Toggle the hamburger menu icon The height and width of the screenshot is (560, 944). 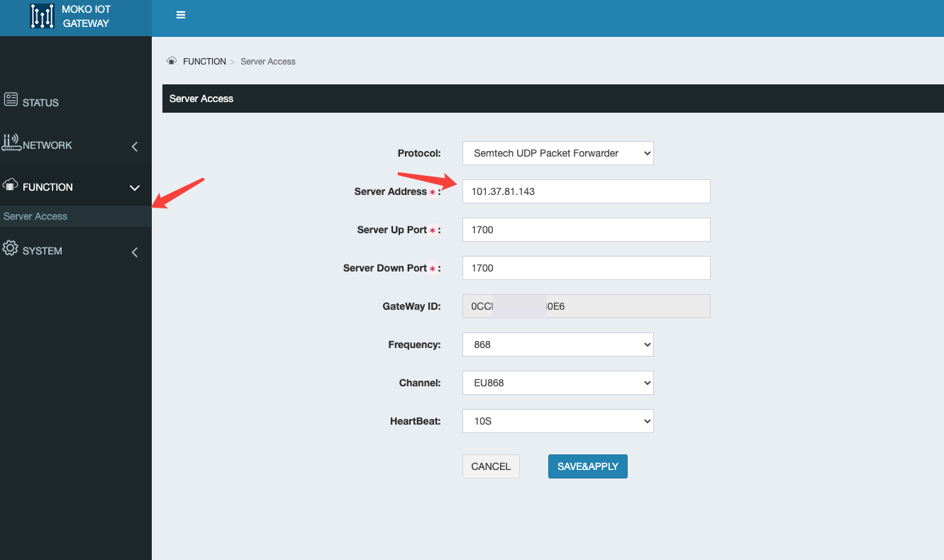(x=181, y=15)
